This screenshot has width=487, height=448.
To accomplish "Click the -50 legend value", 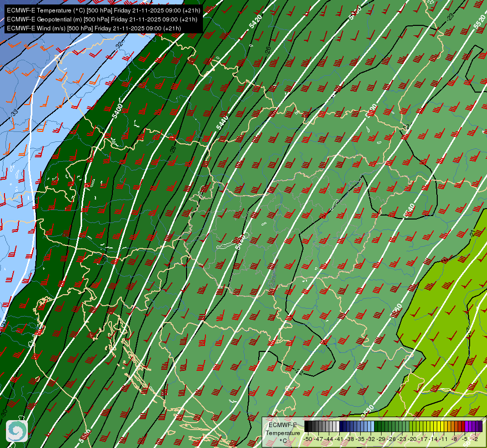I will [x=308, y=439].
